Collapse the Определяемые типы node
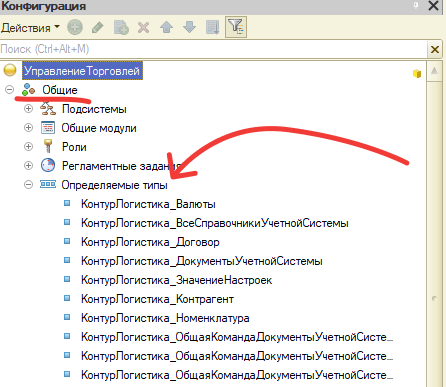The image size is (446, 387). (29, 185)
